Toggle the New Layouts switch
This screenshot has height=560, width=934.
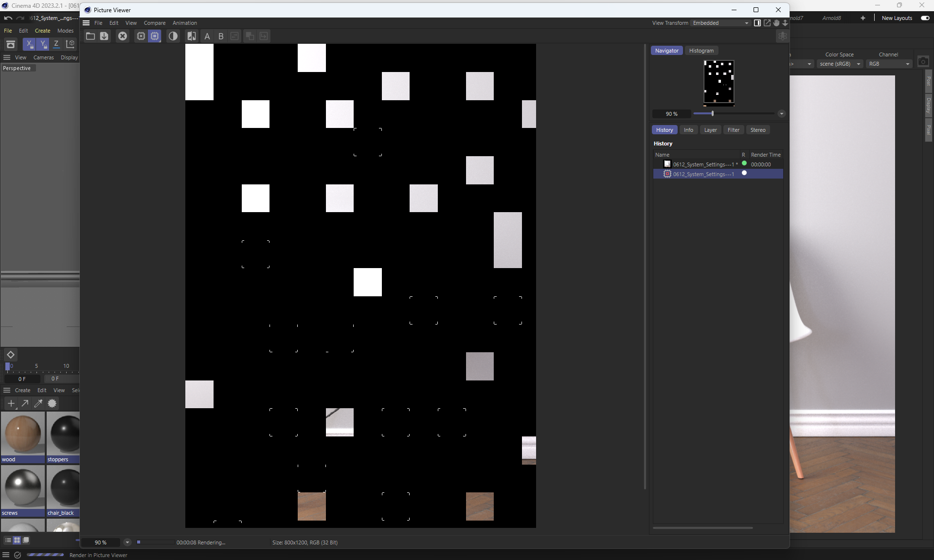pos(925,18)
